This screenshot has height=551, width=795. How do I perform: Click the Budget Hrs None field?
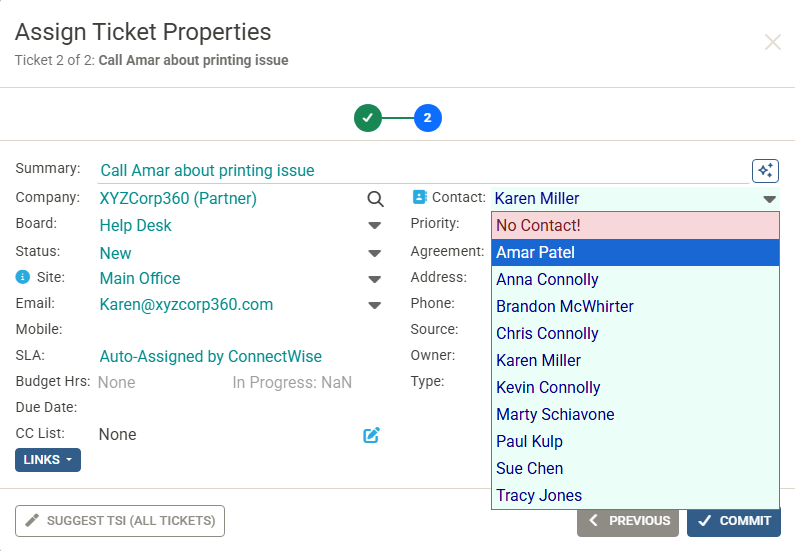[x=116, y=382]
